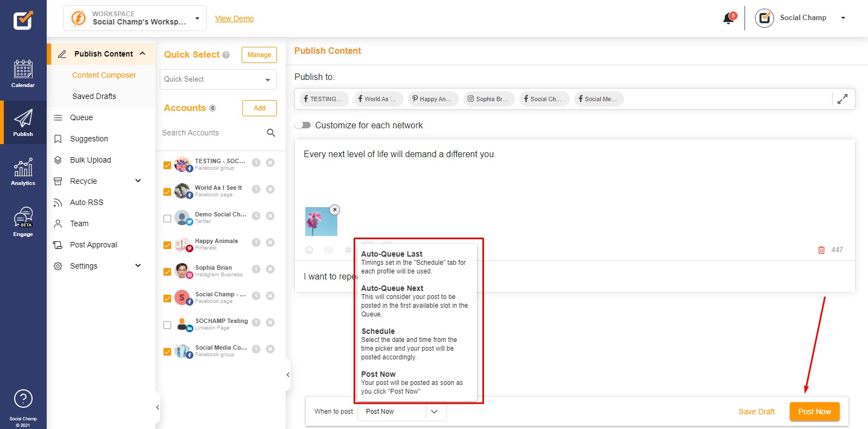Open notifications bell
The height and width of the screenshot is (429, 868).
729,18
